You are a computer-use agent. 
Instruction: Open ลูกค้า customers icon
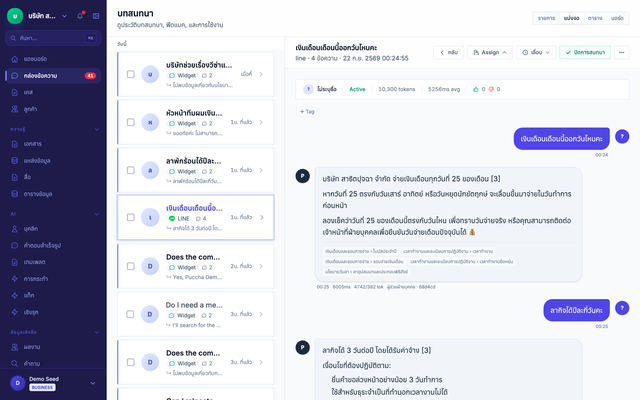tap(15, 109)
